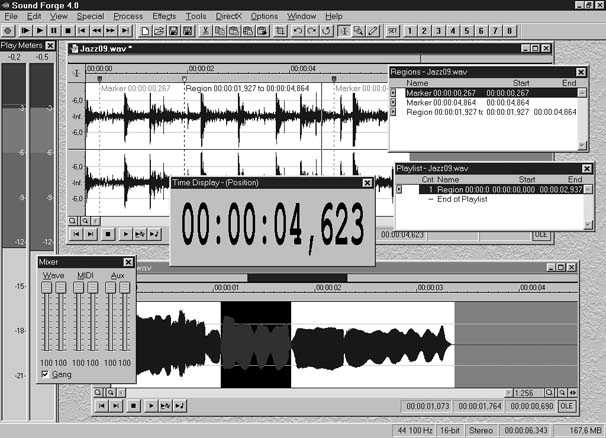Viewport: 606px width, 438px height.
Task: Cut the selection using the scissors icon
Action: coord(206,31)
